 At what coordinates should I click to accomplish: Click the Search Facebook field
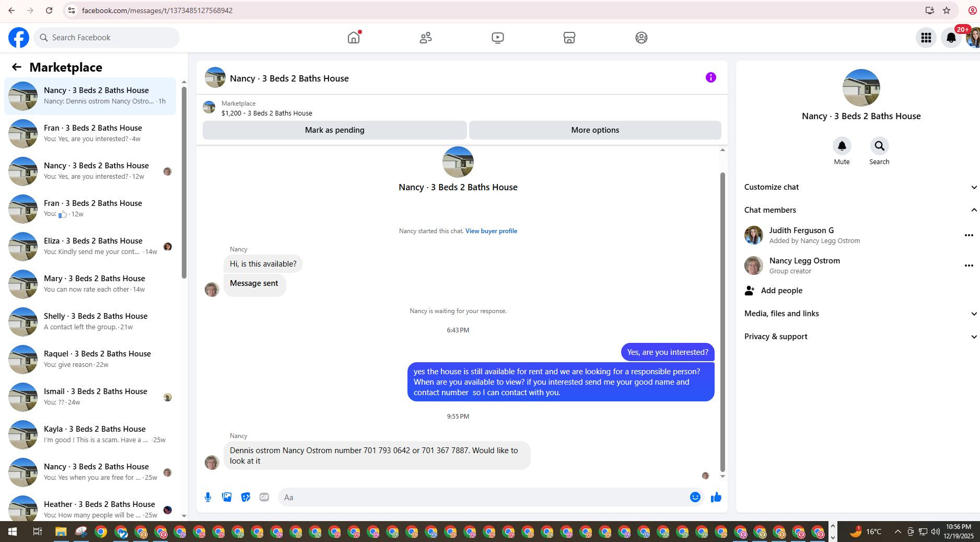point(107,38)
